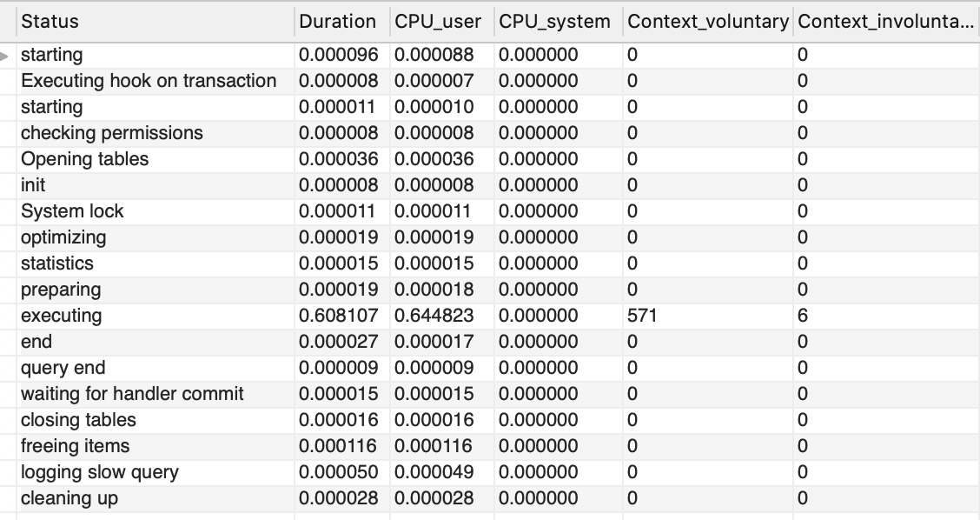Select the CPU_user column header
This screenshot has width=980, height=520.
tap(438, 22)
